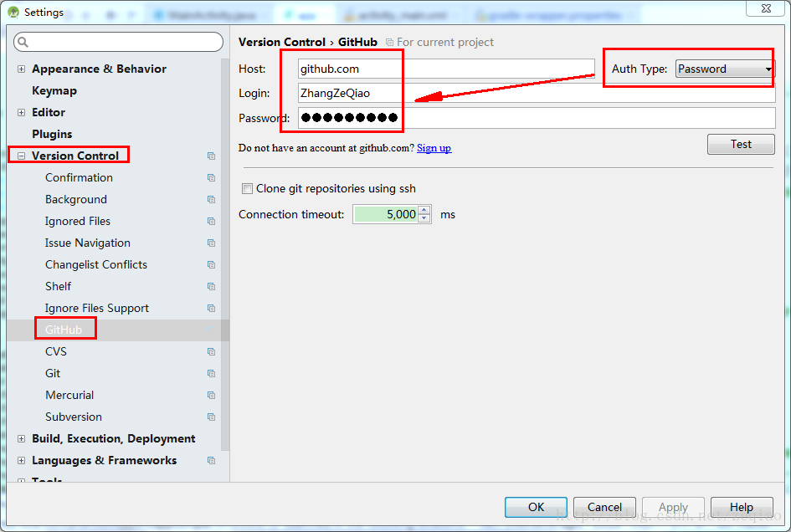Decrease connection timeout with down arrow
The image size is (791, 532).
click(x=424, y=217)
